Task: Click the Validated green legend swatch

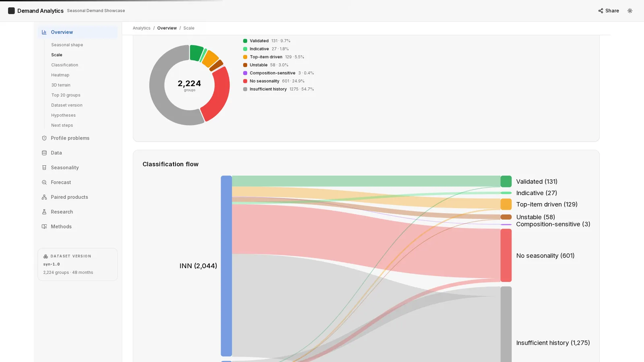Action: pyautogui.click(x=245, y=41)
